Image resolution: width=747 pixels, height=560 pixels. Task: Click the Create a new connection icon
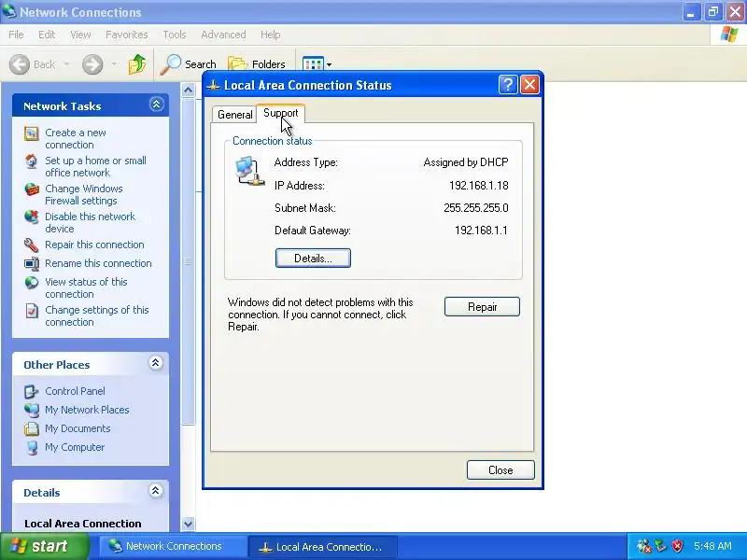point(32,133)
